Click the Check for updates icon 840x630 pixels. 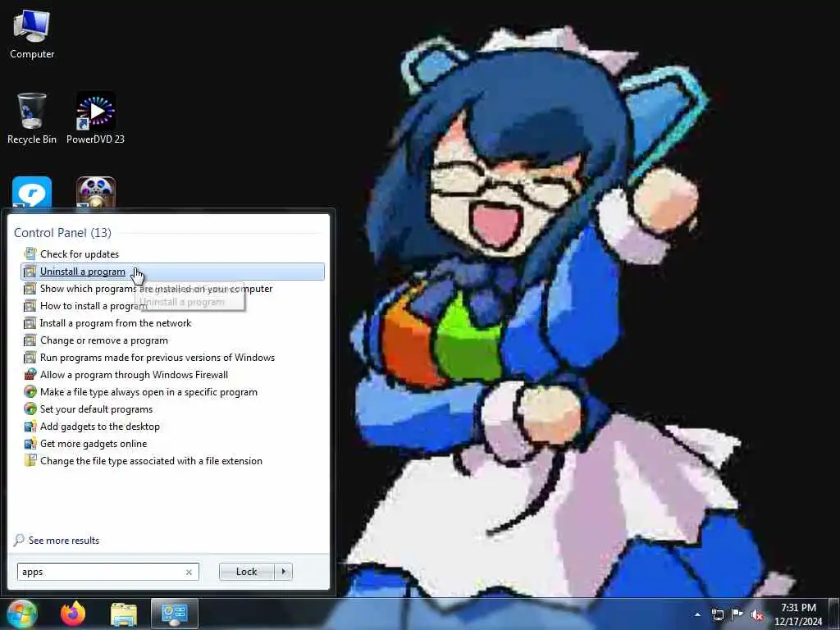[30, 254]
